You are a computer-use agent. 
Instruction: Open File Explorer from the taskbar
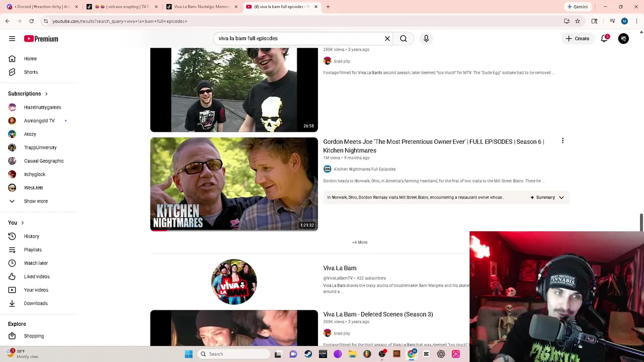pyautogui.click(x=352, y=354)
